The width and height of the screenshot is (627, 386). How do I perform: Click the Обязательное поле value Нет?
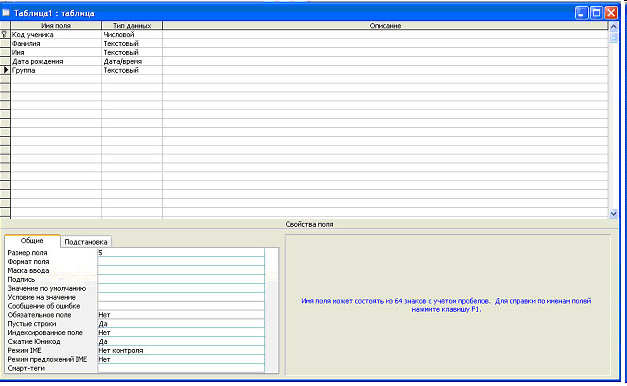click(181, 315)
